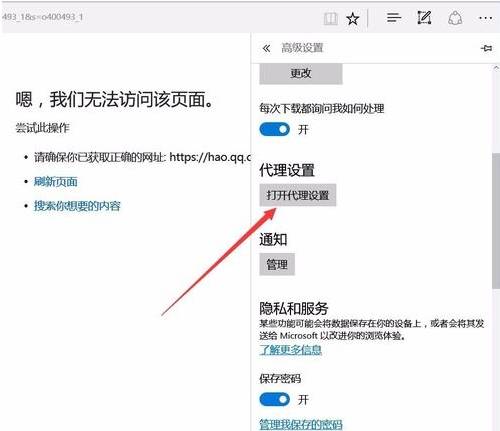Click 搜索你想要的内容 link
Viewport: 500px width, 431px height.
tap(77, 206)
